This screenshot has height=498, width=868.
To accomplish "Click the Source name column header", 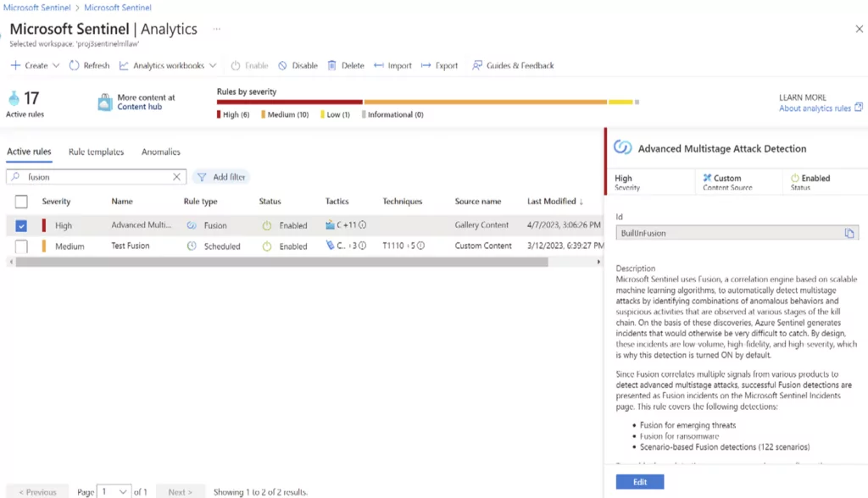I will coord(478,202).
